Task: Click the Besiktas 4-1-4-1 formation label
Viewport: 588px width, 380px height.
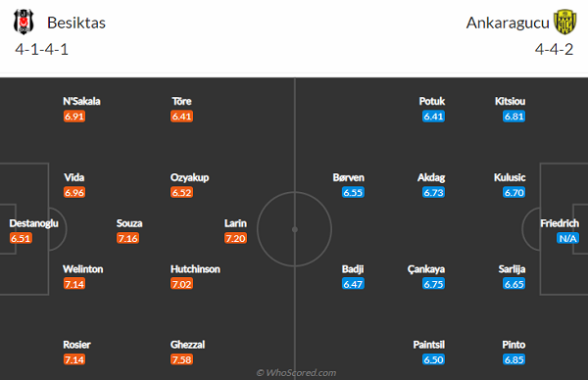Action: click(41, 50)
